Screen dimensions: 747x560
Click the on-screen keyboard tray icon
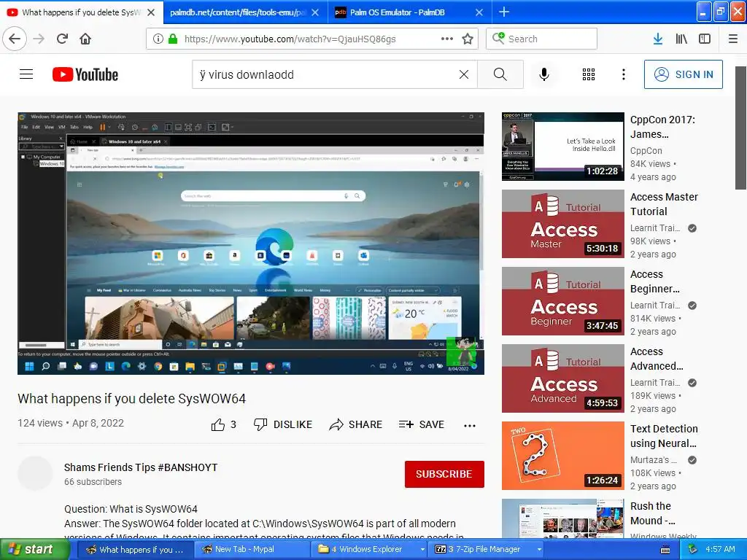(x=665, y=550)
